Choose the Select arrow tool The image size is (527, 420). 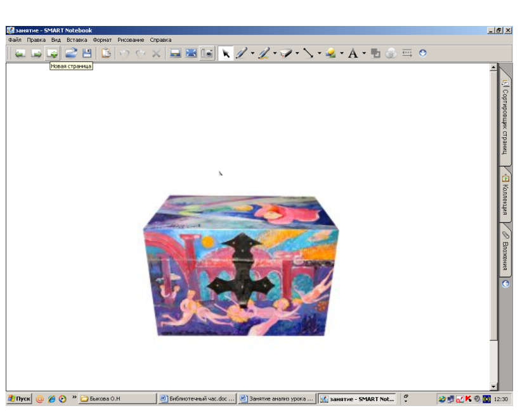(x=226, y=53)
